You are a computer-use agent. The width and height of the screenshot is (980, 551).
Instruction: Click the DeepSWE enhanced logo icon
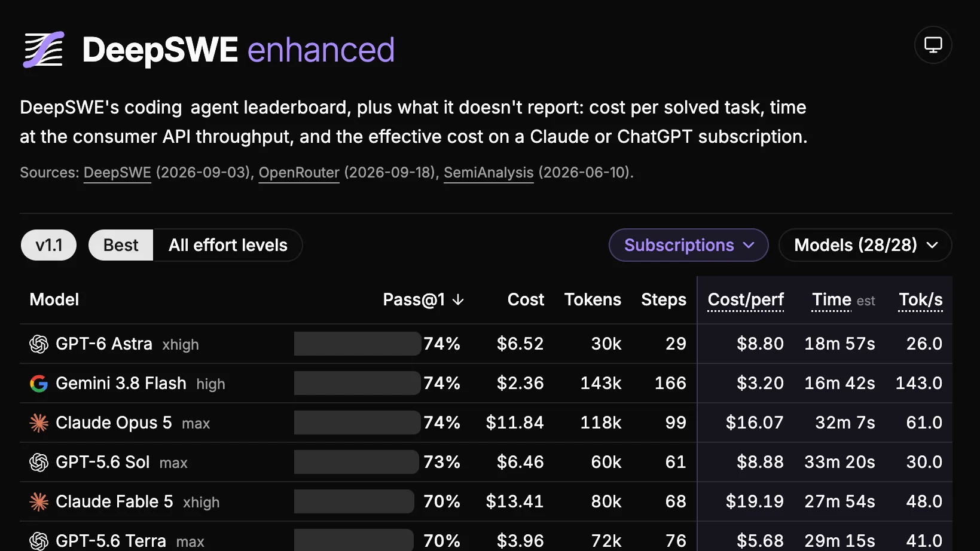click(x=43, y=50)
